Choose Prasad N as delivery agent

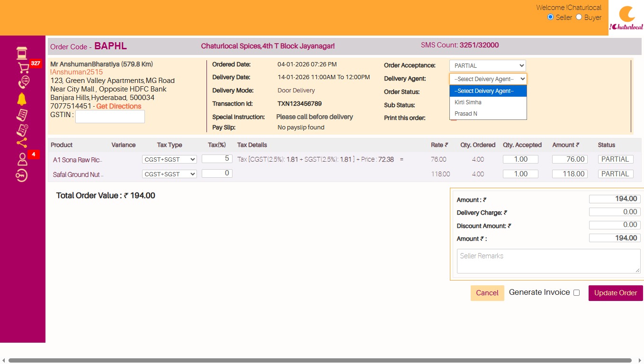point(488,114)
